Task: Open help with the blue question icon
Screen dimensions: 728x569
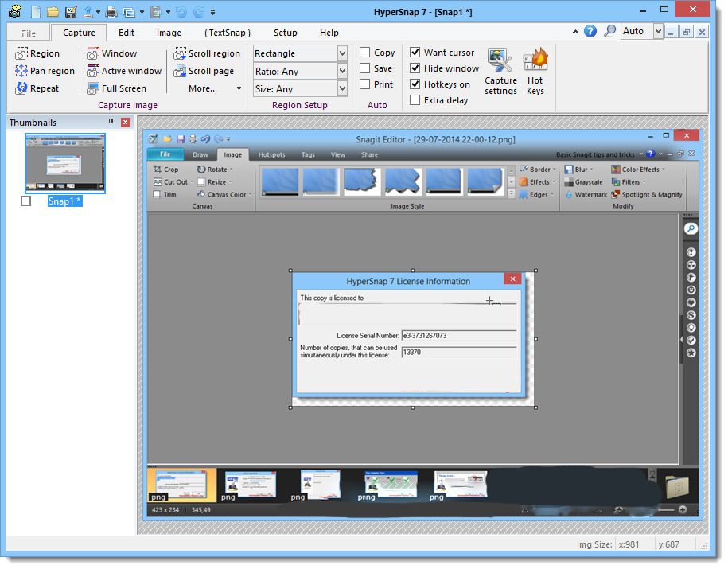Action: (590, 31)
